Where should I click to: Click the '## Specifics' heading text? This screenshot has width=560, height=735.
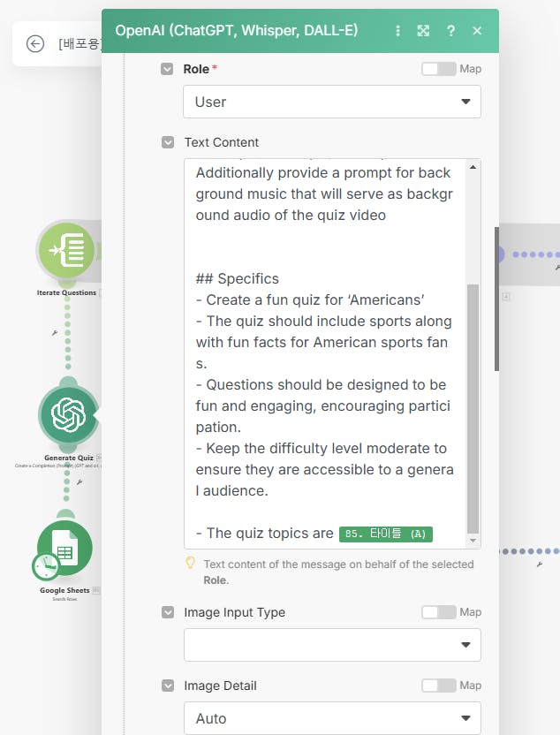[x=237, y=279]
